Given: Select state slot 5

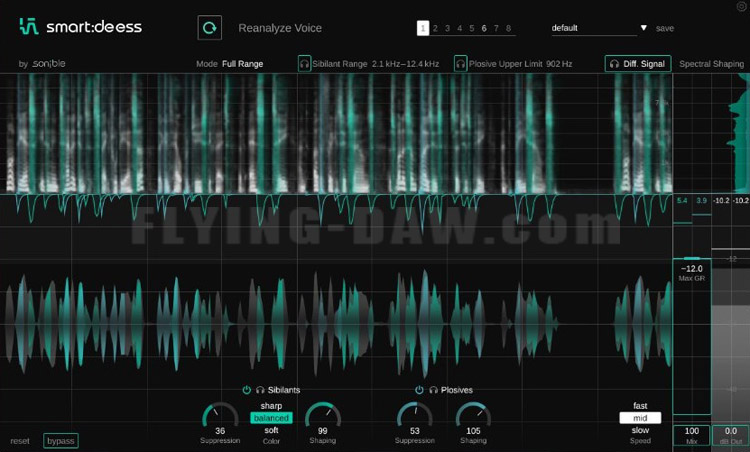Looking at the screenshot, I should (x=472, y=28).
